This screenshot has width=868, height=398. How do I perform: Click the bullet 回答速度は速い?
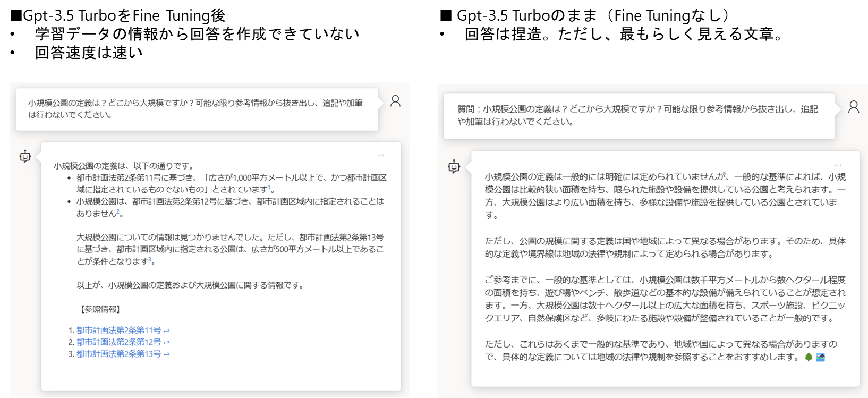click(89, 53)
